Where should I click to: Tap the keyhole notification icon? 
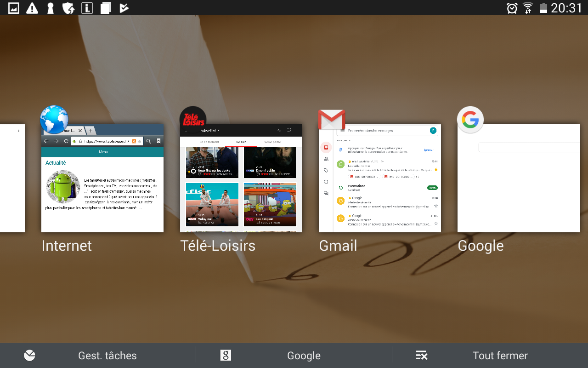click(x=51, y=8)
